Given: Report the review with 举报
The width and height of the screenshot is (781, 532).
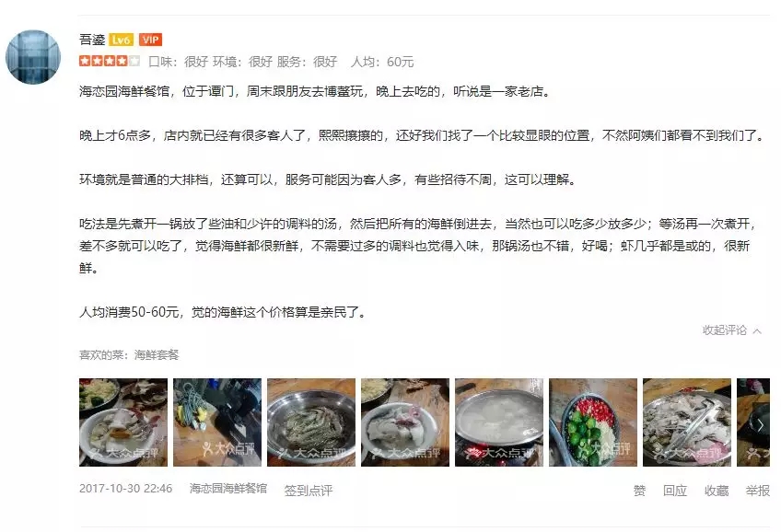Looking at the screenshot, I should (x=758, y=491).
